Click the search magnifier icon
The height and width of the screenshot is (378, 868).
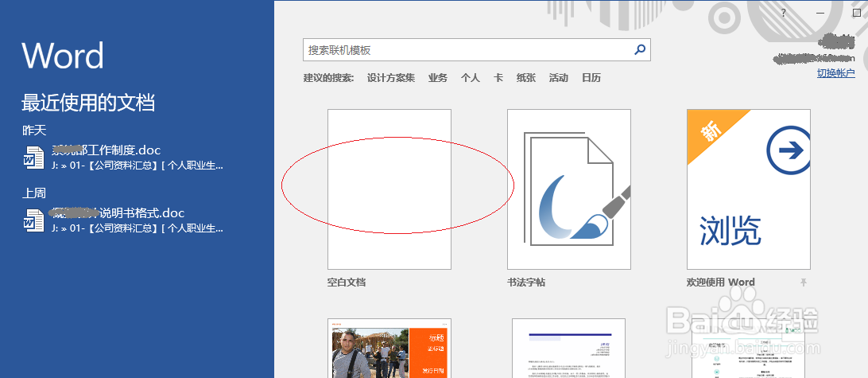tap(639, 50)
